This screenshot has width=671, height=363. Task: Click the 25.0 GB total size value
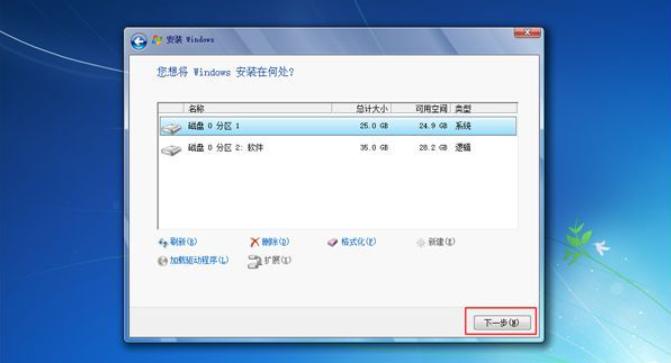point(374,126)
